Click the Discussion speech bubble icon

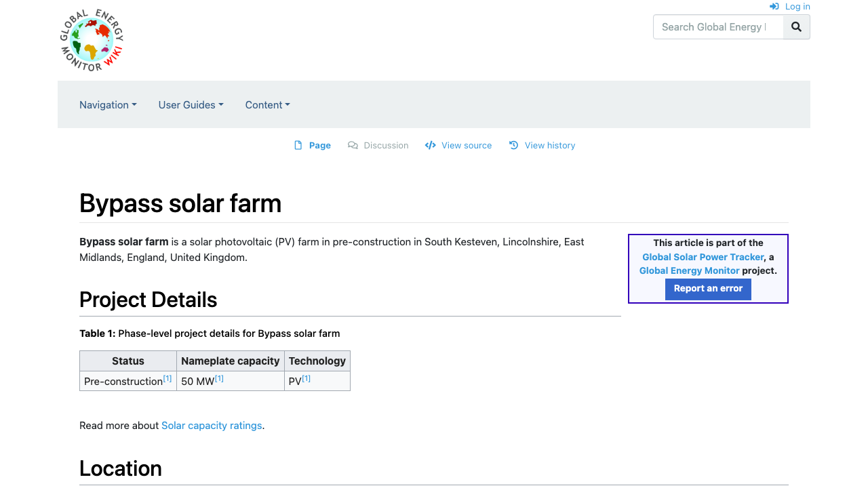point(352,145)
